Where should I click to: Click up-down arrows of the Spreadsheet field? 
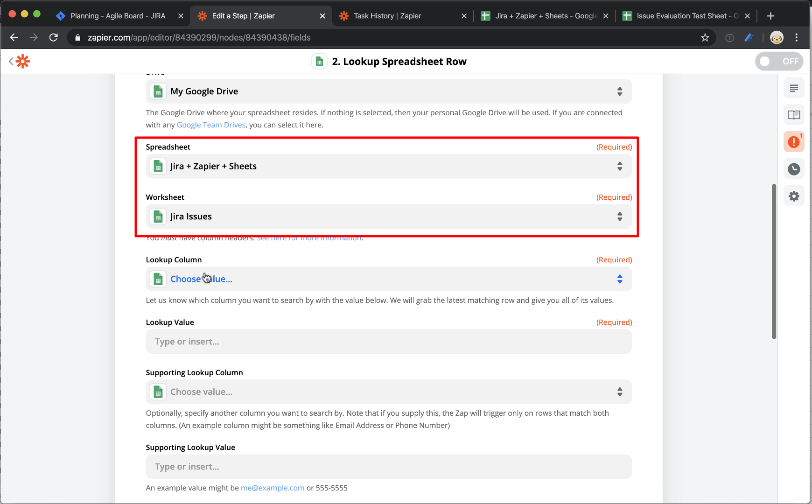click(x=620, y=166)
